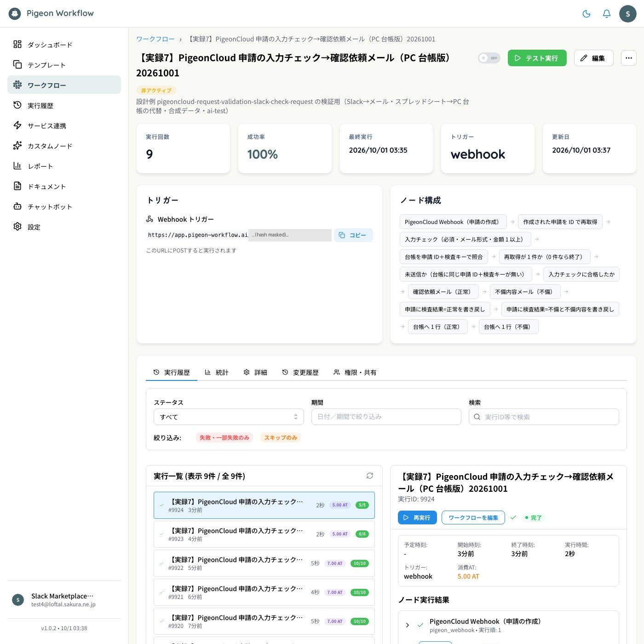Open the ステータス すべて dropdown
Screen dimensions: 644x644
click(x=229, y=417)
